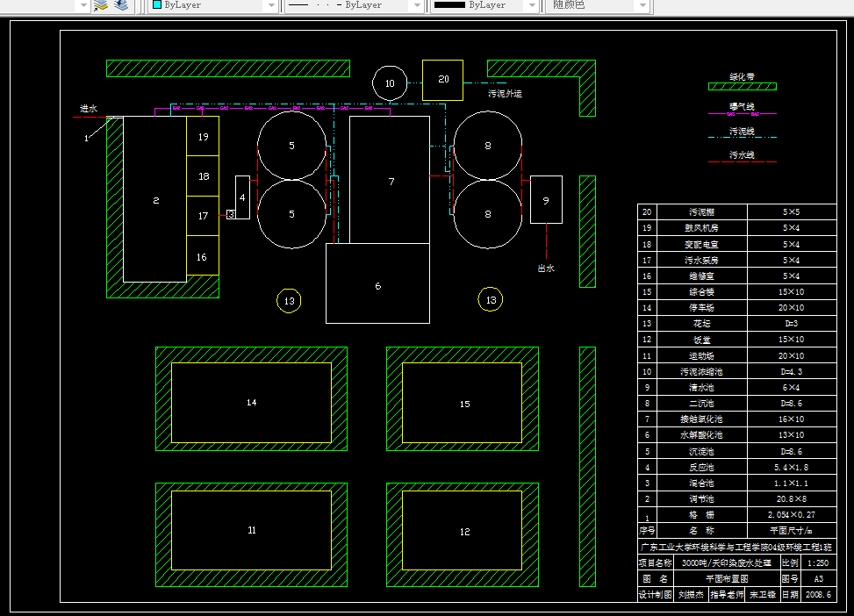The width and height of the screenshot is (854, 616).
Task: Select table cell 调节池
Action: [x=701, y=498]
